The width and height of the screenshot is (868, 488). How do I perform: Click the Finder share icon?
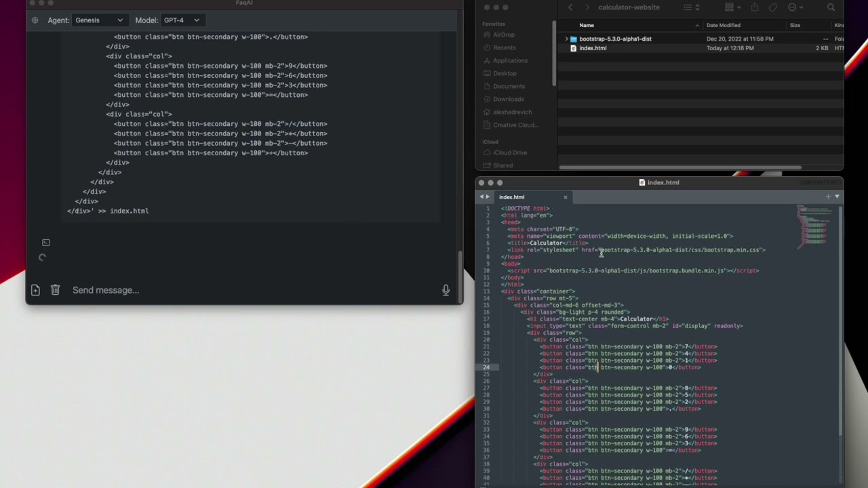(x=755, y=7)
